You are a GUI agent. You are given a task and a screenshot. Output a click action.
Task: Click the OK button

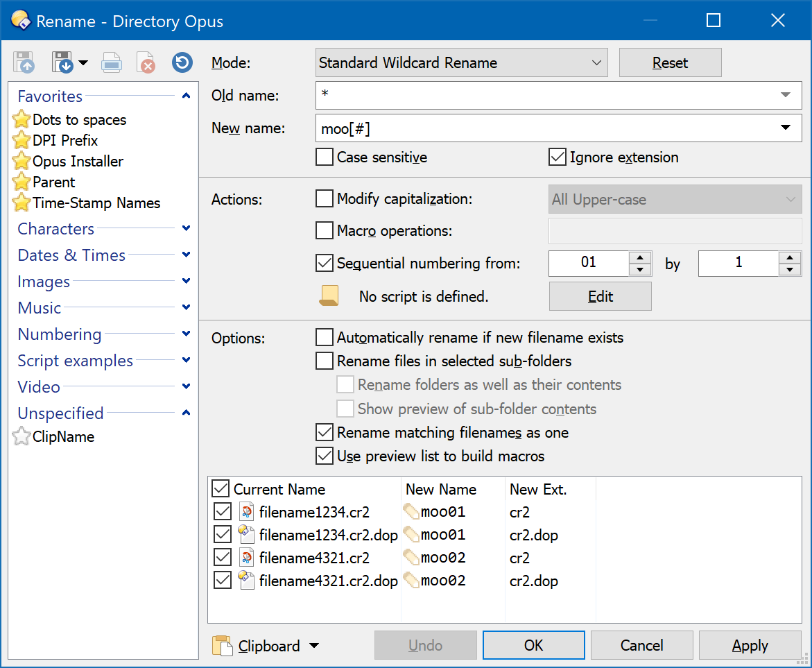coord(534,645)
